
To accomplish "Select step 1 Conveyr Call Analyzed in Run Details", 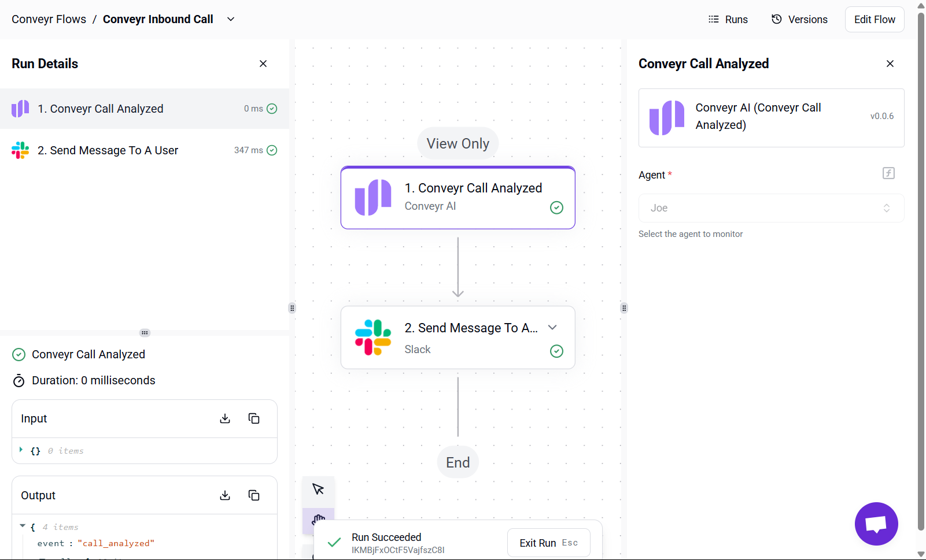I will [x=145, y=109].
